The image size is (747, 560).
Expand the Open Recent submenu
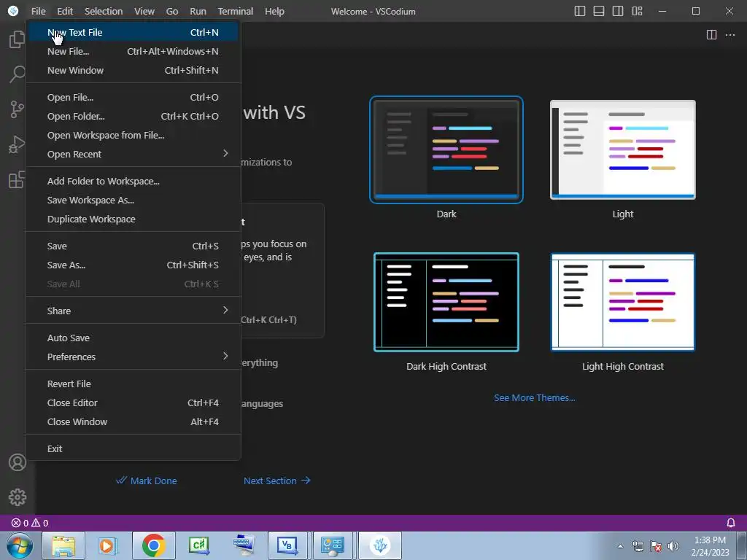tap(133, 155)
